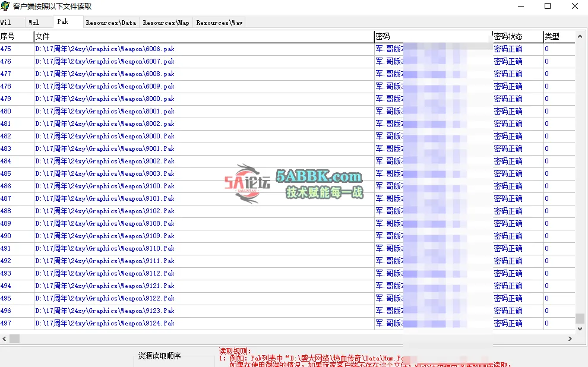Select row with Weapon\9122.Pak

[x=287, y=298]
